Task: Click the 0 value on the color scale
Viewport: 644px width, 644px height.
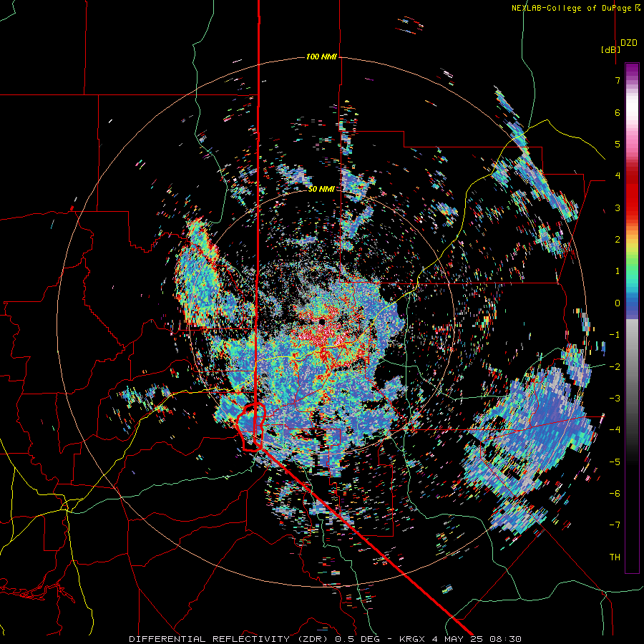Action: pyautogui.click(x=618, y=303)
